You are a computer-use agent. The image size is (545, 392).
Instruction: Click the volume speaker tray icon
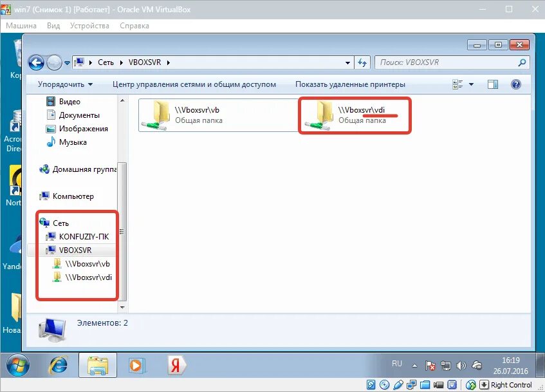461,365
